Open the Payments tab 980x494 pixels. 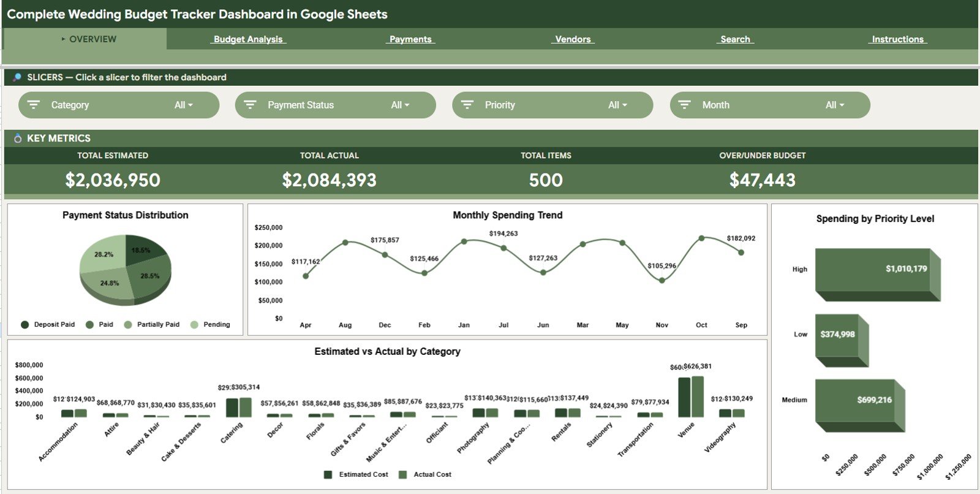[410, 39]
